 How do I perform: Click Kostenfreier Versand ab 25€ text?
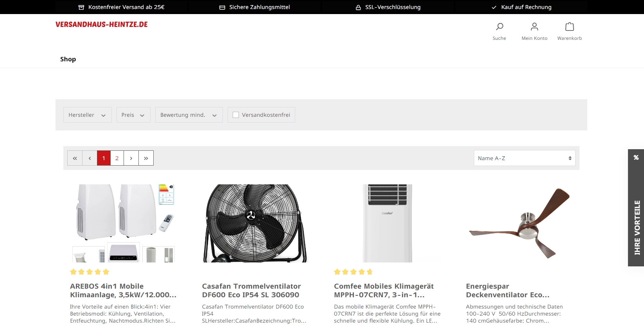(126, 7)
